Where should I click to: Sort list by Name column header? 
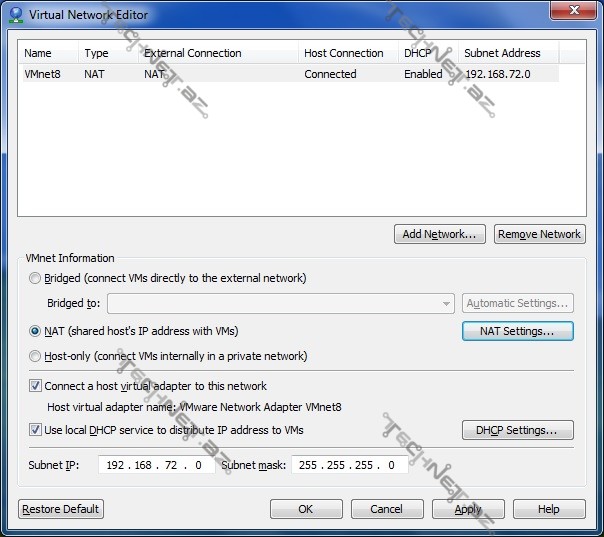point(49,53)
